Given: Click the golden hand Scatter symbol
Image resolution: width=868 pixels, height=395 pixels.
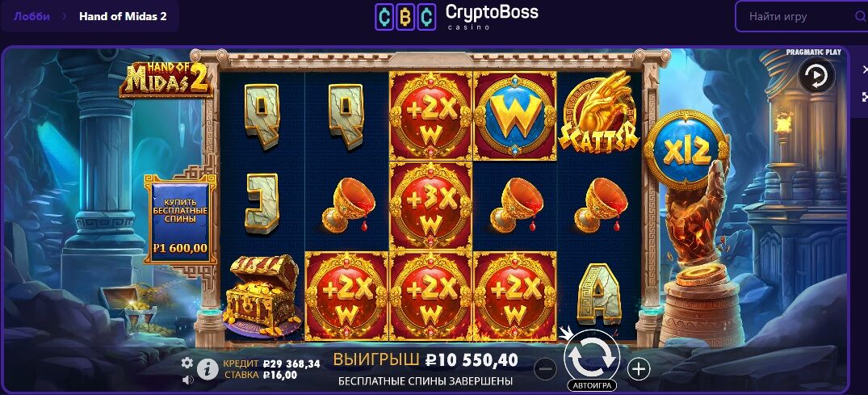Looking at the screenshot, I should (x=599, y=114).
